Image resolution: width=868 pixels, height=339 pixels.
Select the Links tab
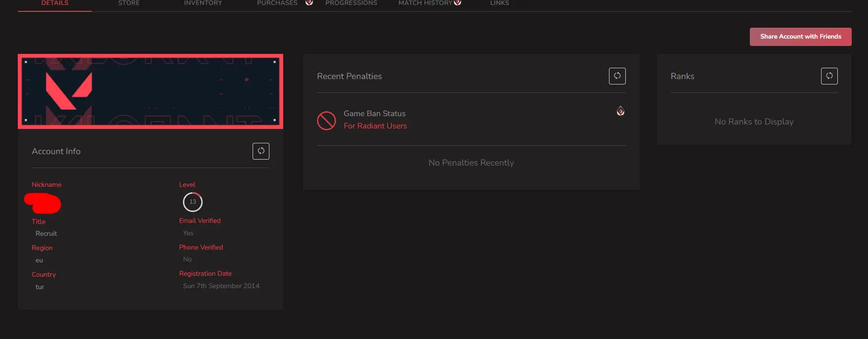click(x=499, y=3)
